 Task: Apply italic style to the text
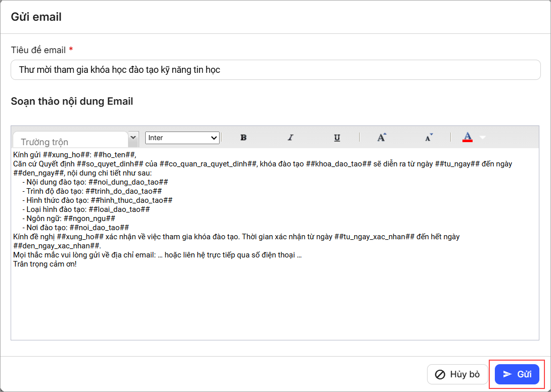[x=290, y=138]
